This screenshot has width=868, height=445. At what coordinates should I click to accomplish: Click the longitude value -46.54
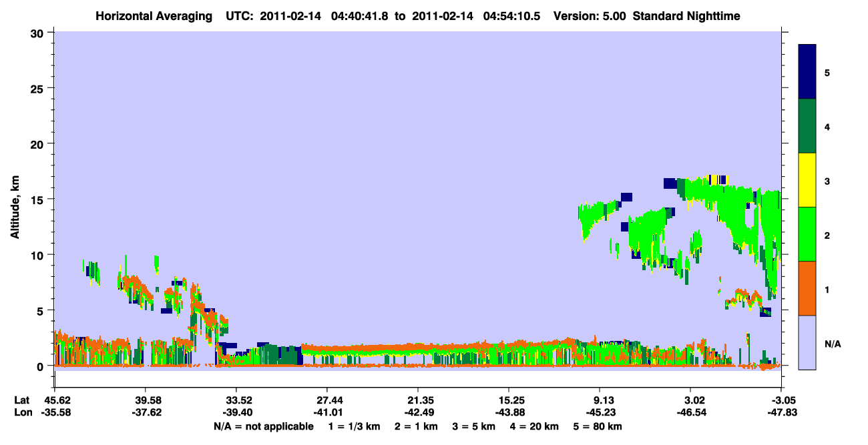690,413
